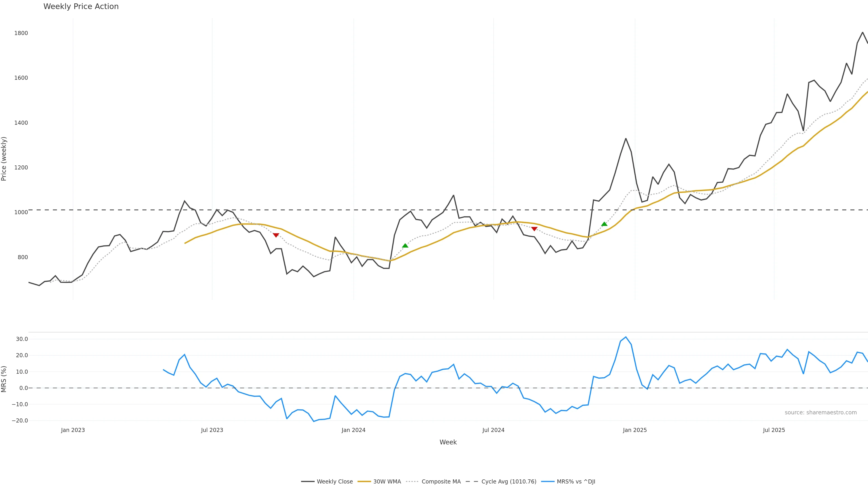Click the dotted Composite MA swatch in legend
This screenshot has height=488, width=868.
(412, 482)
